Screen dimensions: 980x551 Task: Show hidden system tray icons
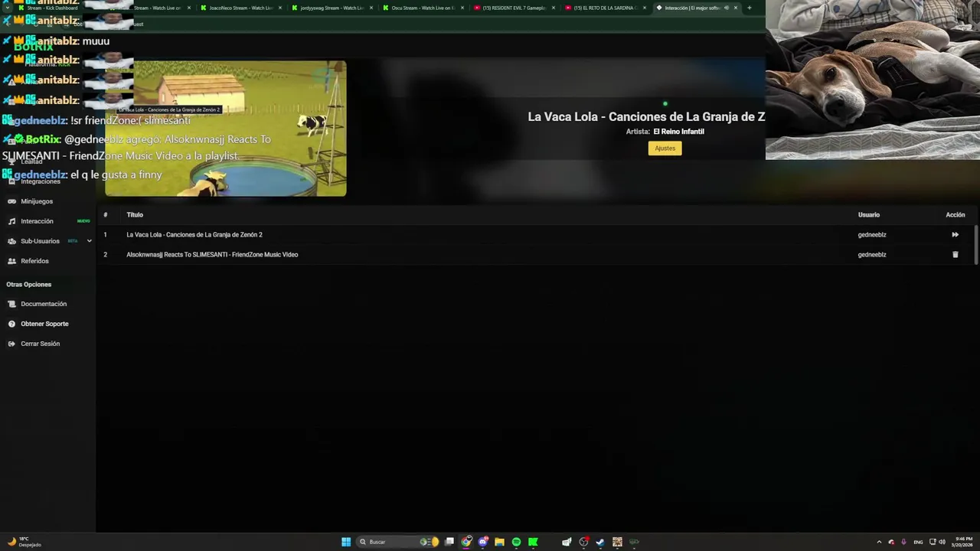click(x=879, y=542)
